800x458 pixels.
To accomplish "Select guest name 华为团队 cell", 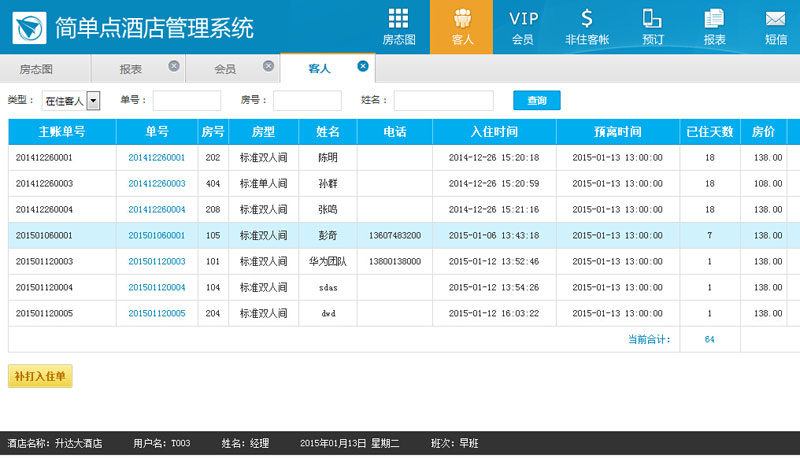I will tap(328, 262).
